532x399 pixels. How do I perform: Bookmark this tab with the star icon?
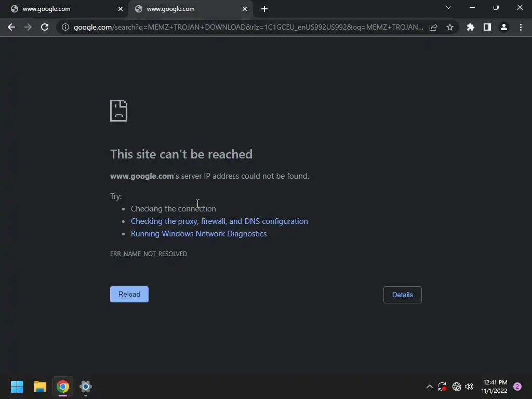450,27
